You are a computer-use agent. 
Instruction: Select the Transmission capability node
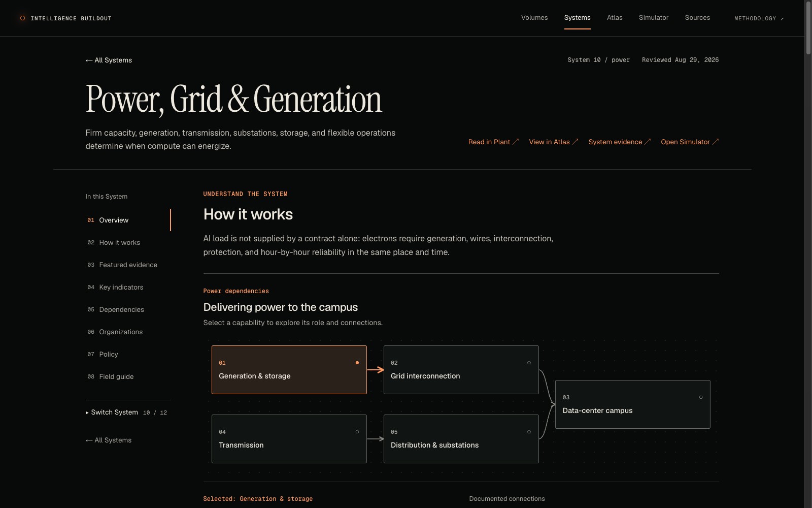(x=289, y=439)
